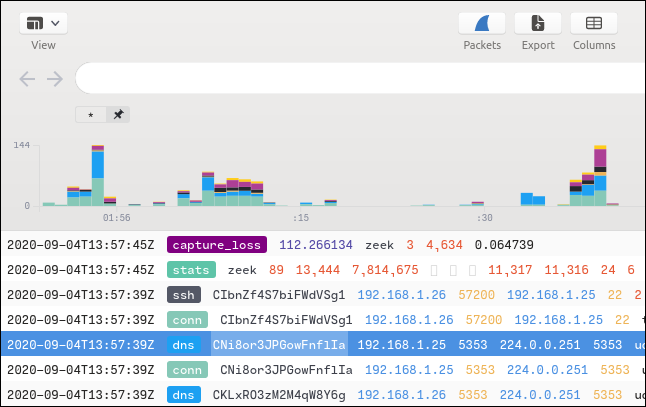Click the Export file icon
Viewport: 646px width, 407px height.
point(538,23)
